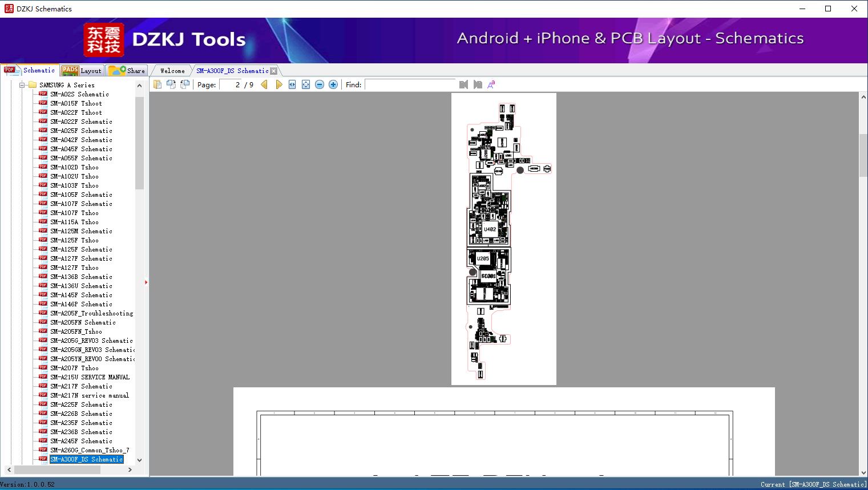This screenshot has height=490, width=868.
Task: Open SM-A217N service manual in the tree
Action: (x=90, y=395)
